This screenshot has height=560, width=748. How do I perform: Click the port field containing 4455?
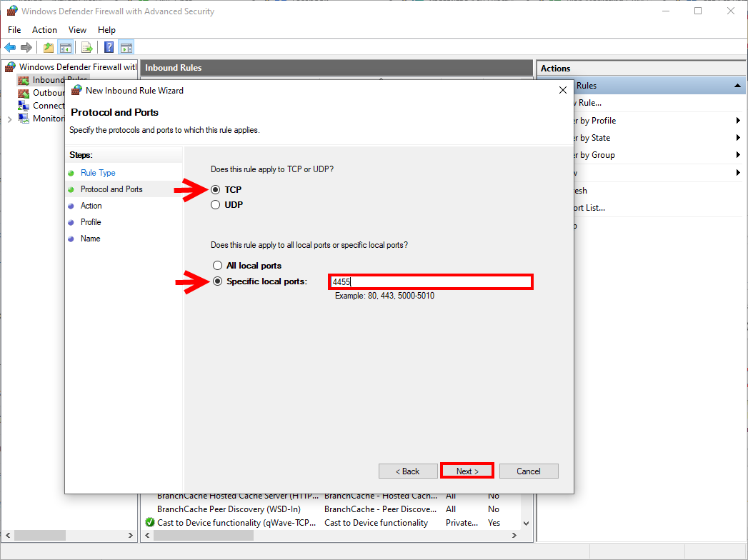tap(431, 282)
